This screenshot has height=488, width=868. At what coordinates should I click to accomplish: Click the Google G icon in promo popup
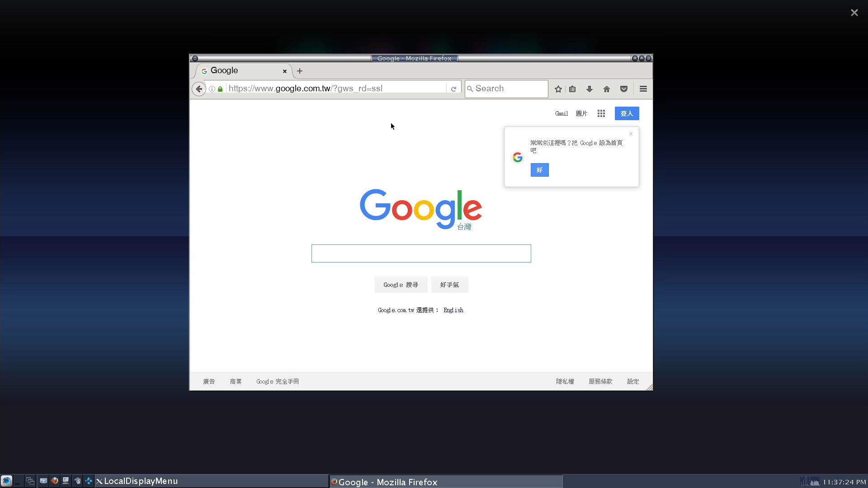[518, 157]
